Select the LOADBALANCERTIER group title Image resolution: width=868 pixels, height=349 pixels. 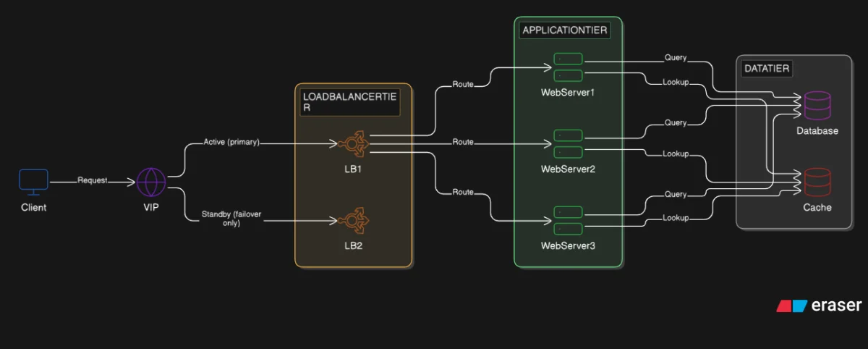pyautogui.click(x=350, y=101)
